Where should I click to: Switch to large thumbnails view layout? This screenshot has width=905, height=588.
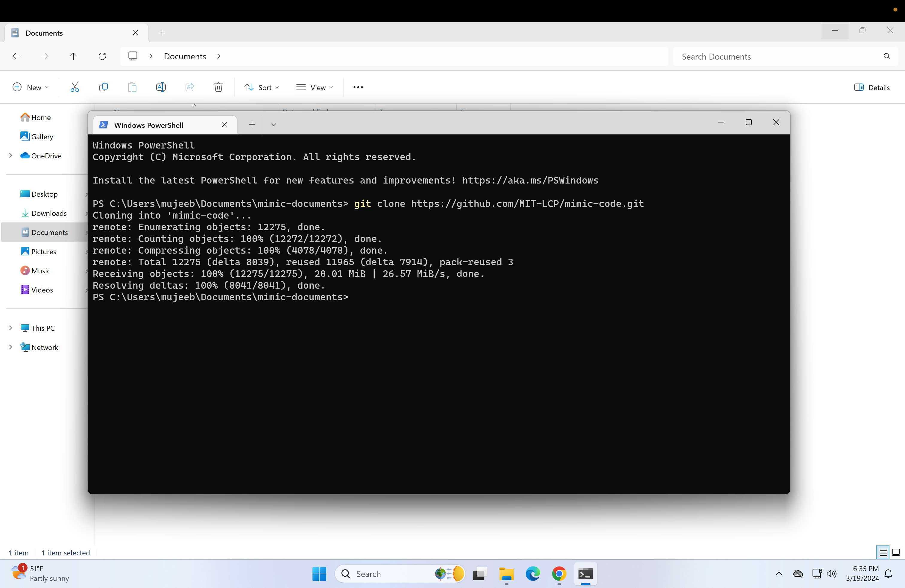(896, 553)
